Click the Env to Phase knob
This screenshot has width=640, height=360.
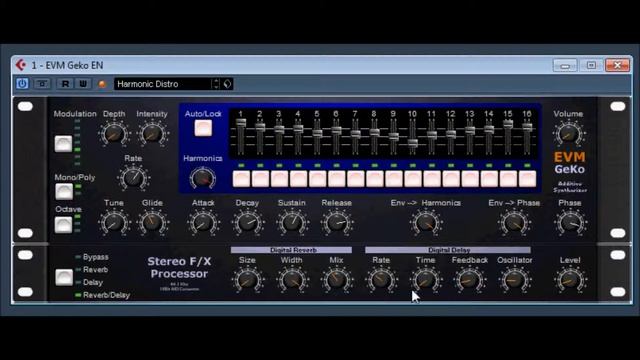tap(514, 222)
